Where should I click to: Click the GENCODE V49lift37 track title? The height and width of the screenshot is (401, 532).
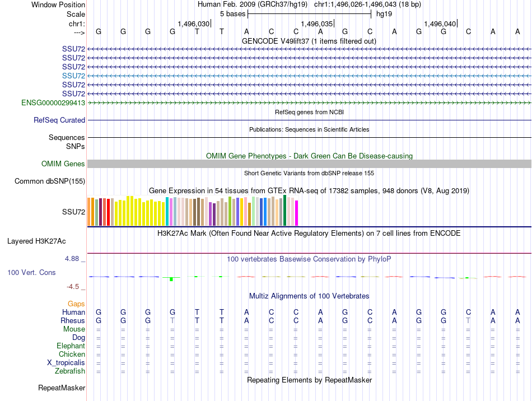point(309,41)
